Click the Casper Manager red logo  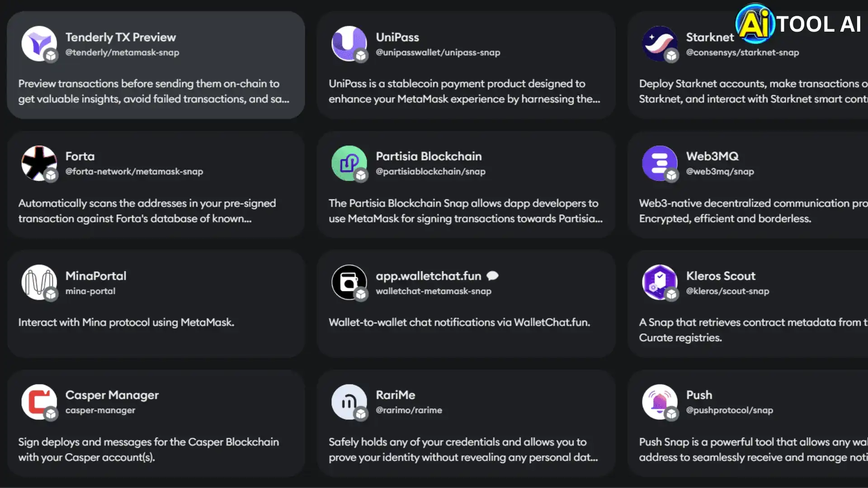point(39,402)
